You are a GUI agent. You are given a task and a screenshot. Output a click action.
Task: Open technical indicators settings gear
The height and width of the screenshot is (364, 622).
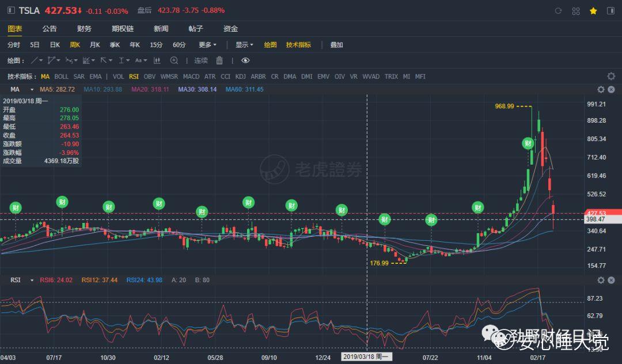click(x=611, y=76)
